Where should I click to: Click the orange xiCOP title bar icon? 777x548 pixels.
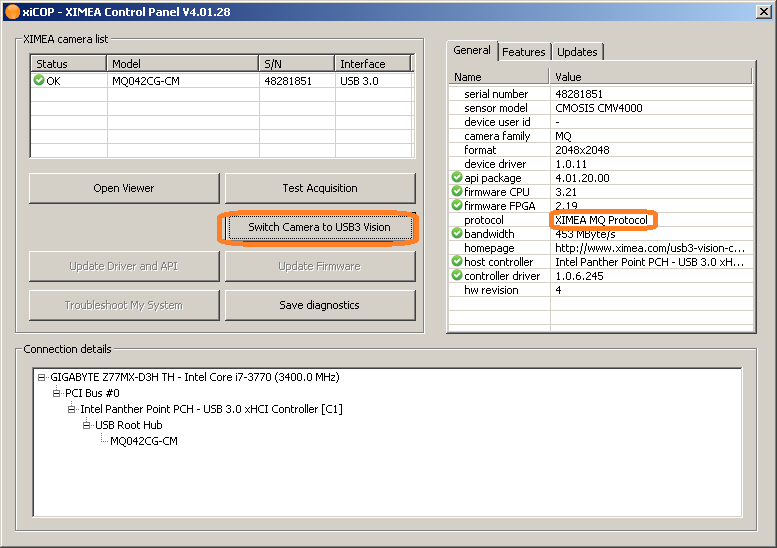click(12, 11)
